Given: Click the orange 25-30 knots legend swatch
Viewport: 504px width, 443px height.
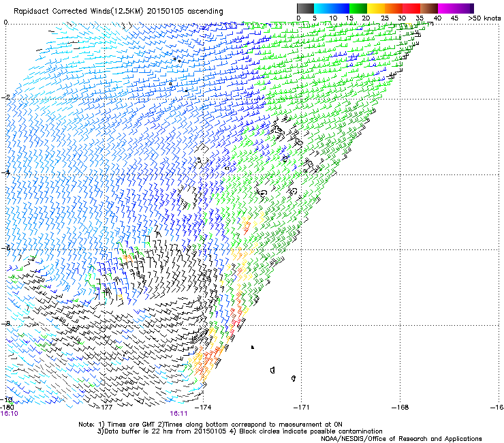Looking at the screenshot, I should (x=394, y=8).
